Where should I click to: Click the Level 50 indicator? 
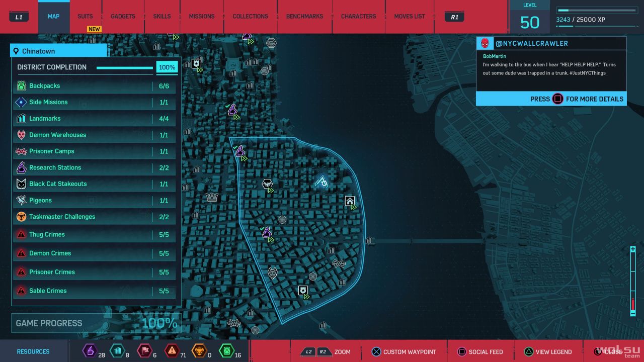pos(529,17)
